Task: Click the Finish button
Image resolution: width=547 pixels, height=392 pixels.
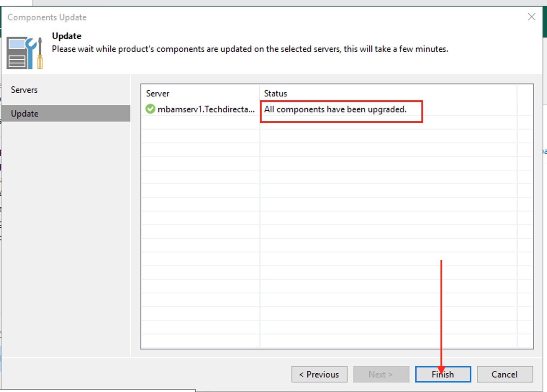Action: [443, 374]
